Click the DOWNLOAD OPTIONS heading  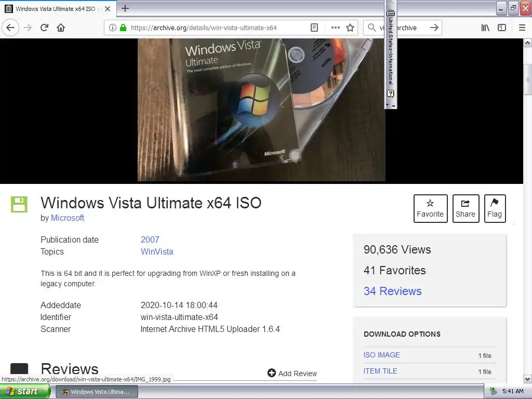(402, 334)
